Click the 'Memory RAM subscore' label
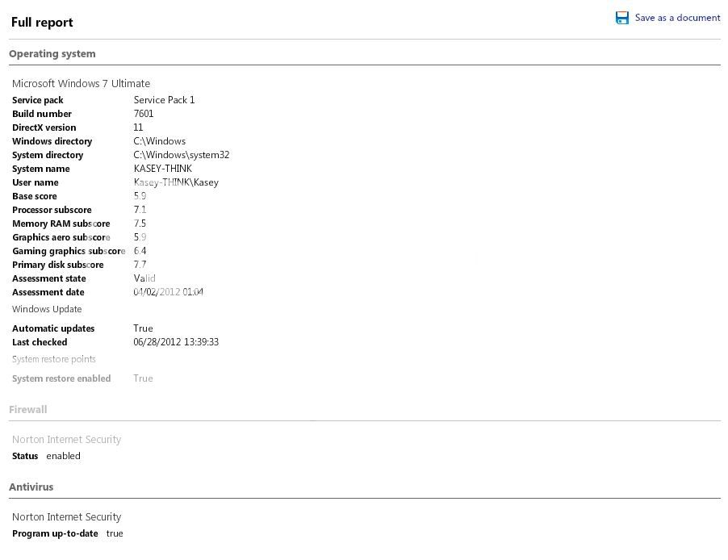The image size is (728, 560). (61, 224)
